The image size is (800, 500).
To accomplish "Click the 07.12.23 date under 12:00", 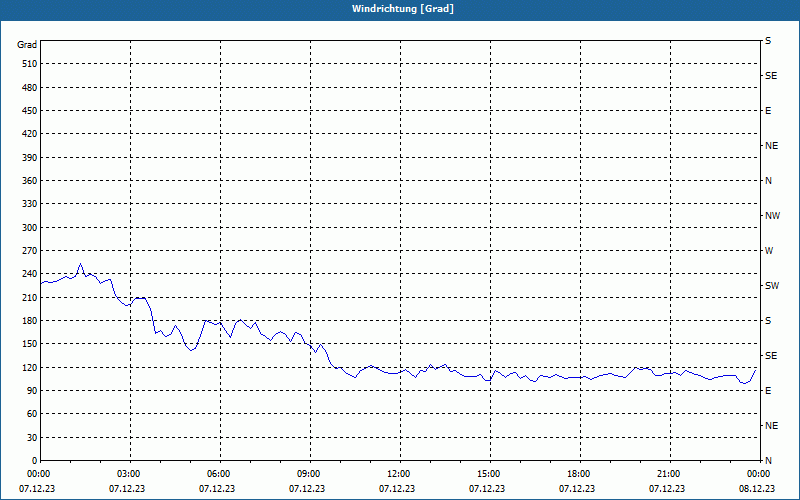I will click(x=397, y=488).
